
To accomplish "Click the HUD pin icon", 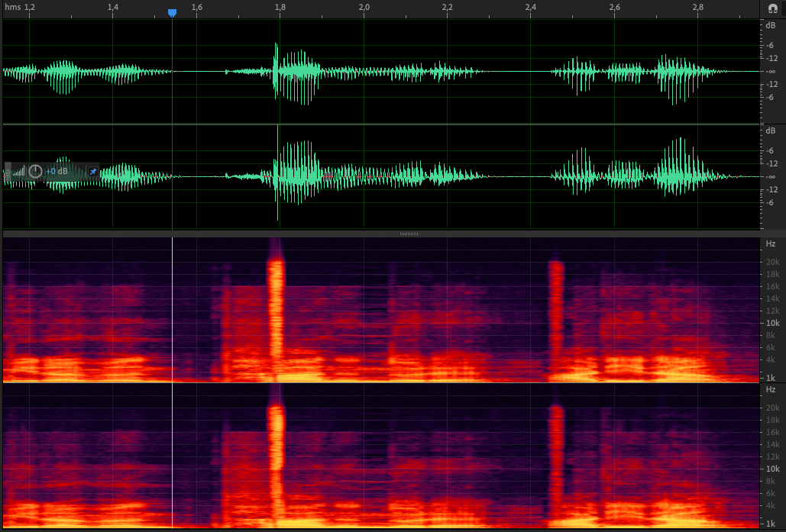I will click(x=93, y=171).
